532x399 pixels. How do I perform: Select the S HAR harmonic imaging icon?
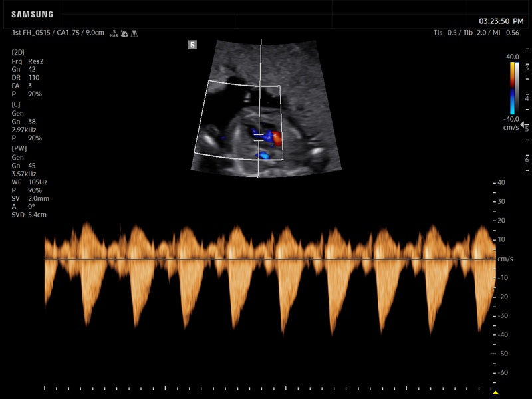(x=113, y=31)
